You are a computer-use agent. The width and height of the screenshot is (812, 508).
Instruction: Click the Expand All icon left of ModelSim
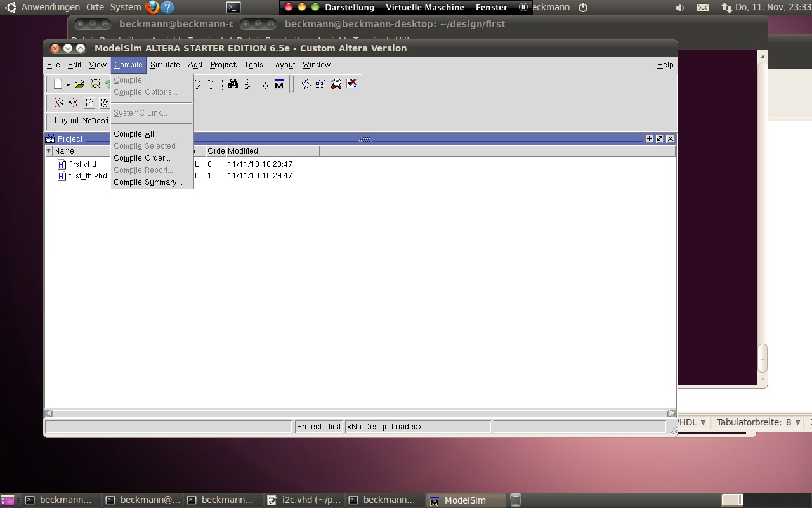pyautogui.click(x=263, y=84)
